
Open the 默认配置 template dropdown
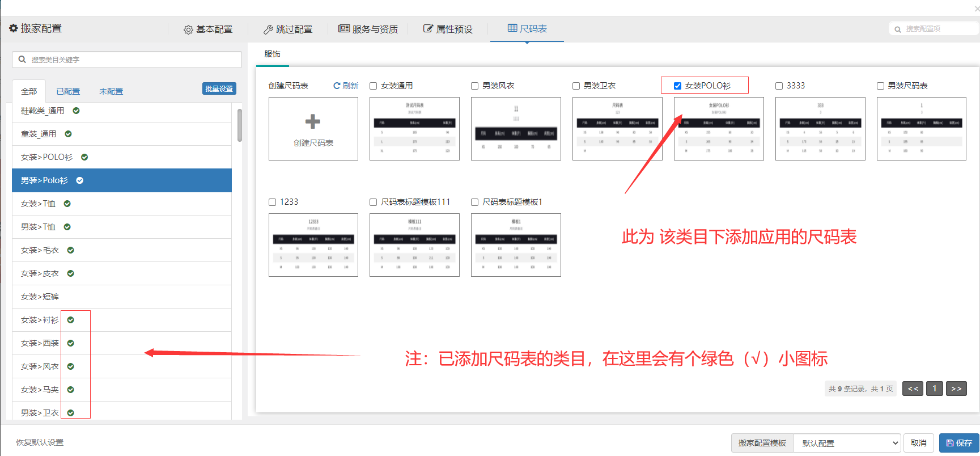click(846, 443)
